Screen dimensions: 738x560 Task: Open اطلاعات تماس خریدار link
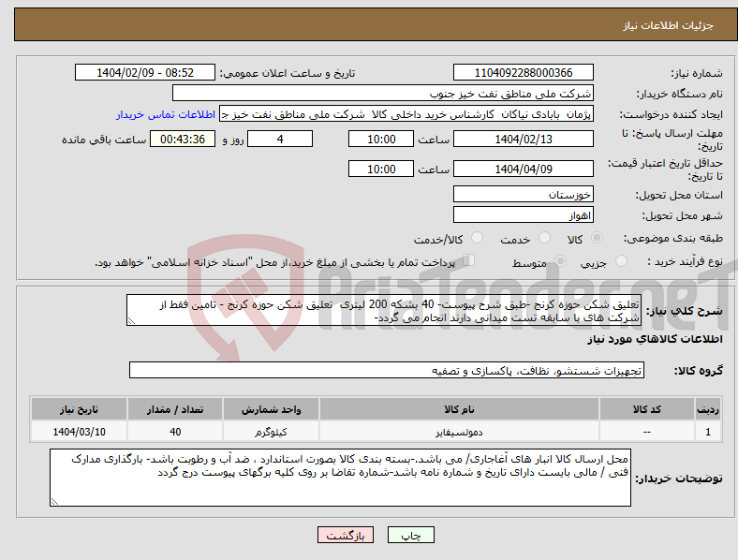coord(166,114)
